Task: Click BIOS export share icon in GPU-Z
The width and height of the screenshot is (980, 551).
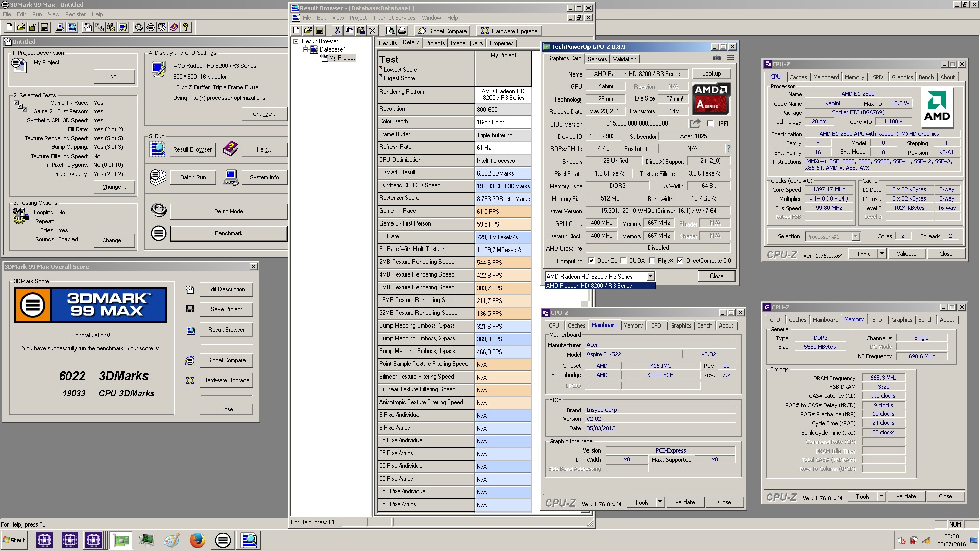Action: (x=695, y=123)
